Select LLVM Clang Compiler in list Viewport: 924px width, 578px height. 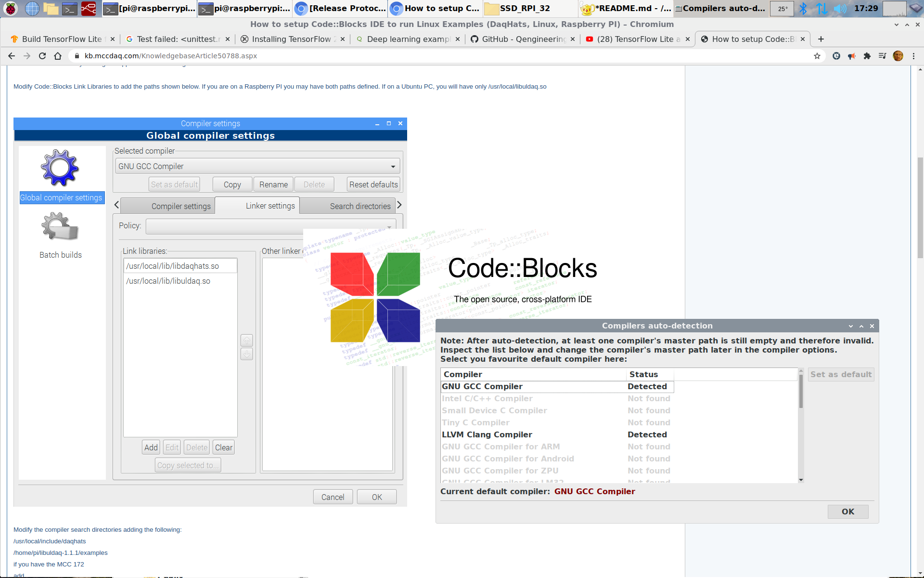(x=487, y=434)
